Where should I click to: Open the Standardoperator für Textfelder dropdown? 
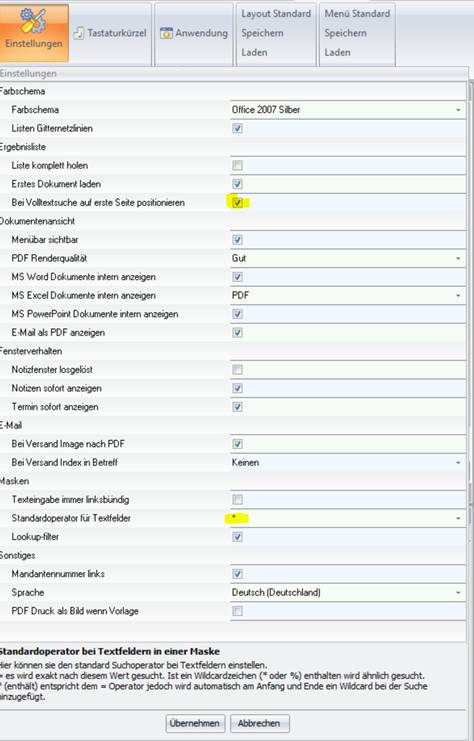click(x=348, y=518)
